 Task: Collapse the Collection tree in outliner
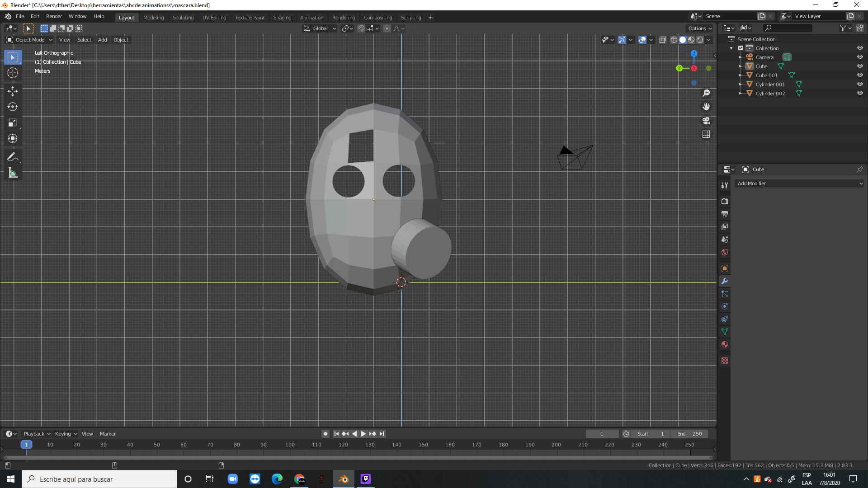[731, 48]
